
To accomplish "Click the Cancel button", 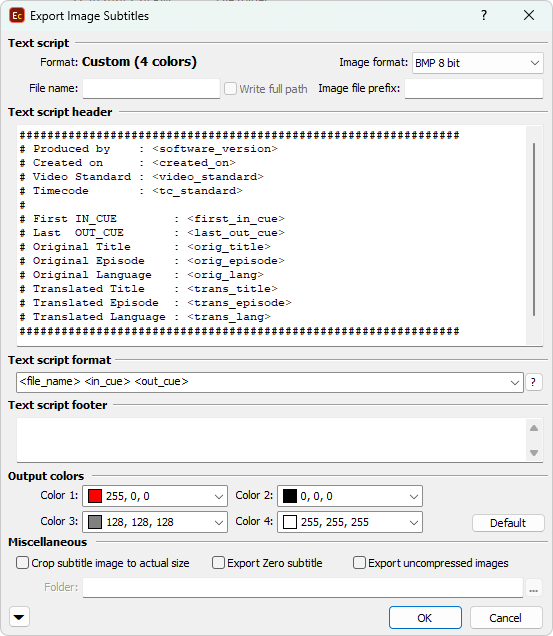I will tap(506, 618).
